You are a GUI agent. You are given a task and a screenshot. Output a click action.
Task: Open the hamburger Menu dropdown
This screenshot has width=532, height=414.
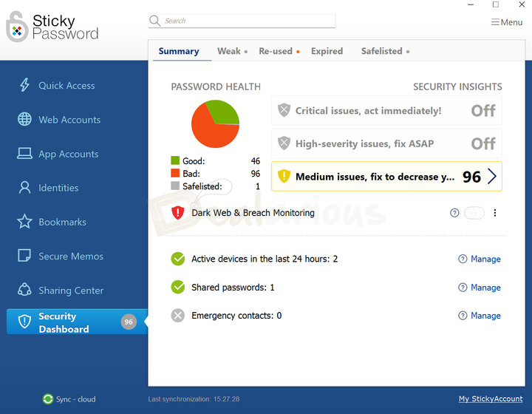tap(507, 22)
